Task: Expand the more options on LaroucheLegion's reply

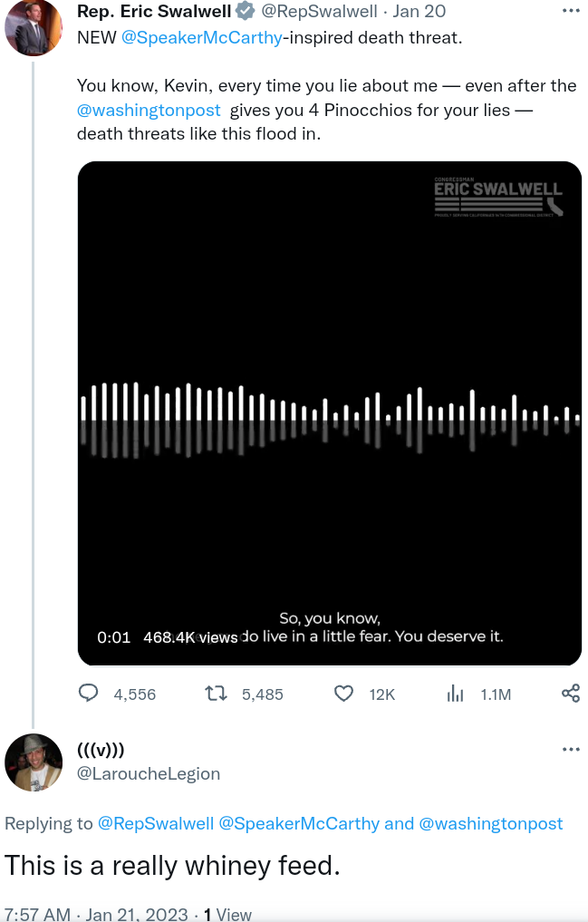Action: [571, 750]
